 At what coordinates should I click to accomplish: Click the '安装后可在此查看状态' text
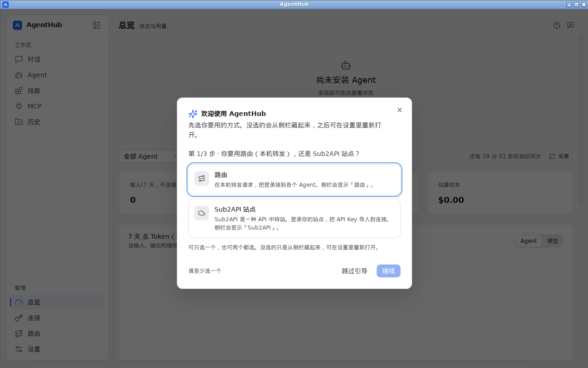[x=346, y=93]
